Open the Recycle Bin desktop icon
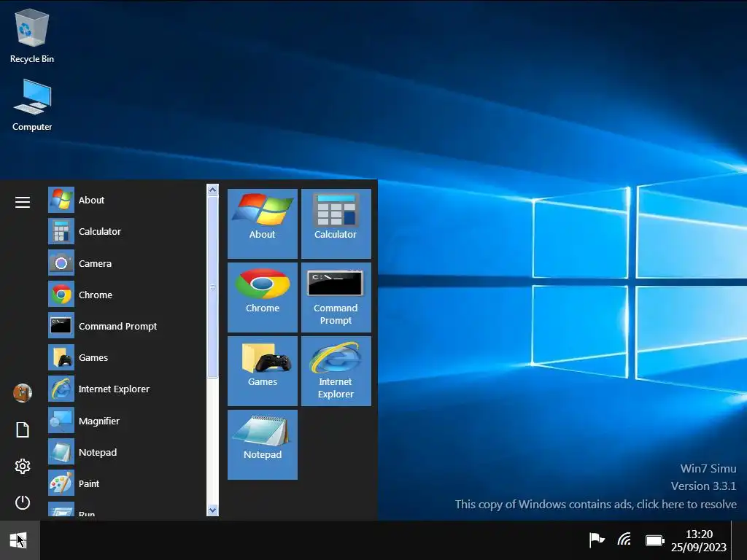The image size is (747, 560). click(x=32, y=36)
